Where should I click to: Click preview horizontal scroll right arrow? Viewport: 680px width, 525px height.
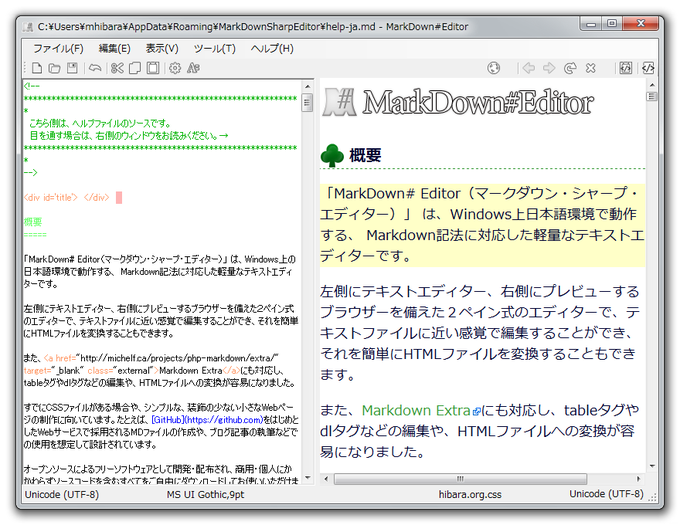click(x=638, y=479)
